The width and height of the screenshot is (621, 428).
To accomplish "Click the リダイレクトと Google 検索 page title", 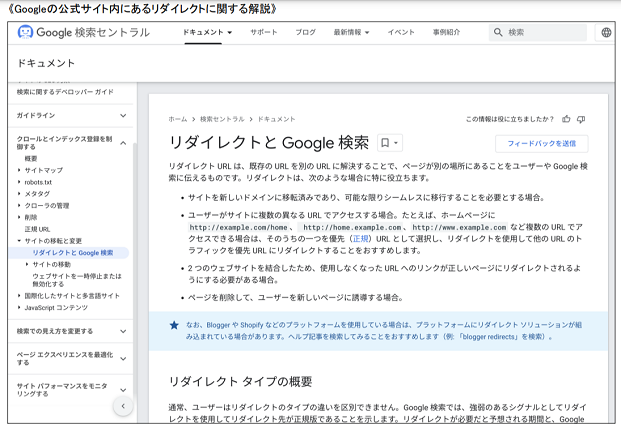I will 269,143.
